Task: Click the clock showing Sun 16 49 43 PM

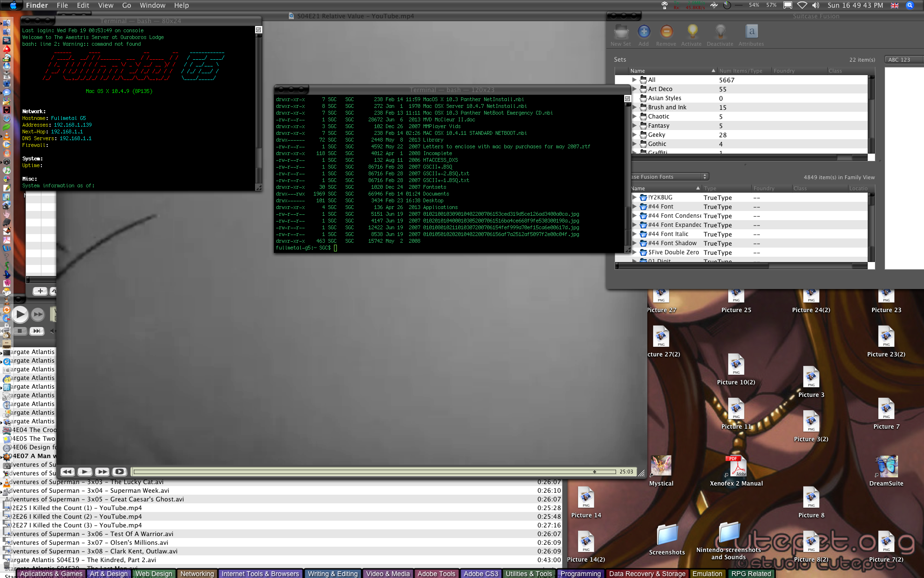Action: [x=855, y=5]
